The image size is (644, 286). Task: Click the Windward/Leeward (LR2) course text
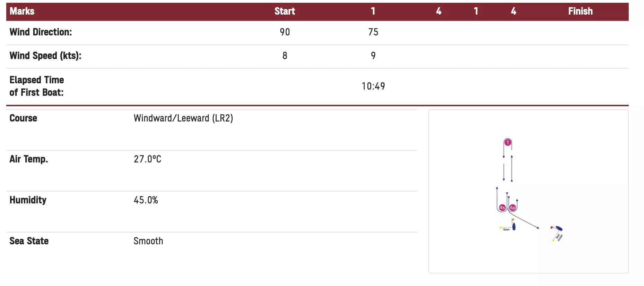pyautogui.click(x=183, y=118)
